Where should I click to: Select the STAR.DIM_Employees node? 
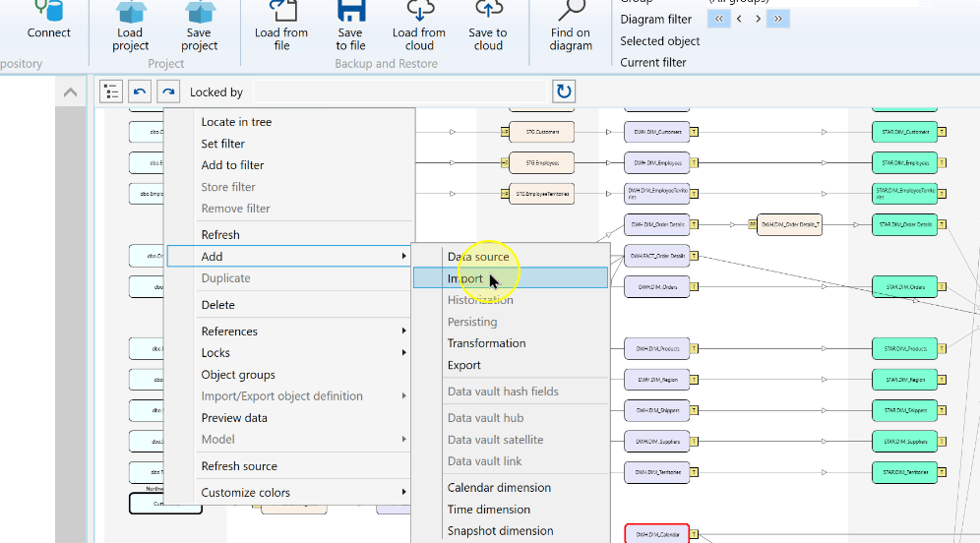click(904, 163)
